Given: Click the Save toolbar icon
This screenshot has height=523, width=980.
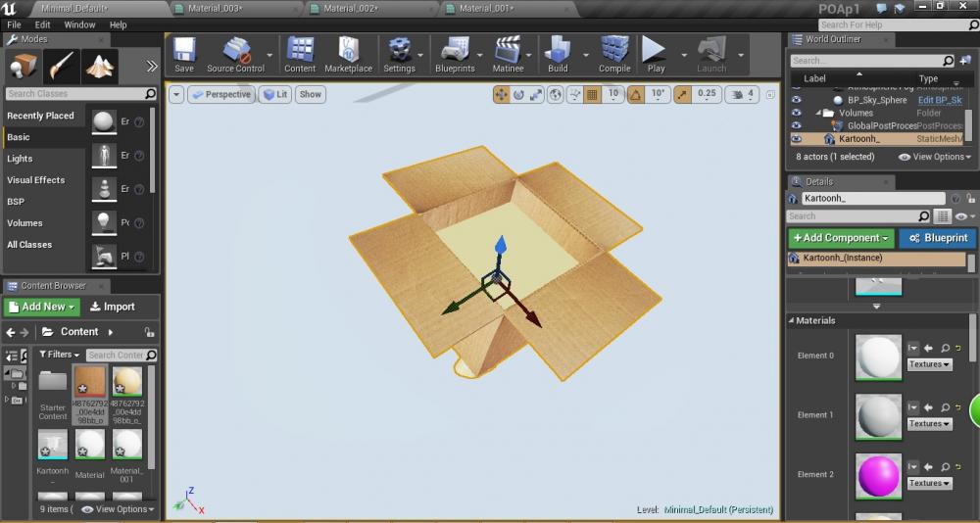Looking at the screenshot, I should [184, 55].
